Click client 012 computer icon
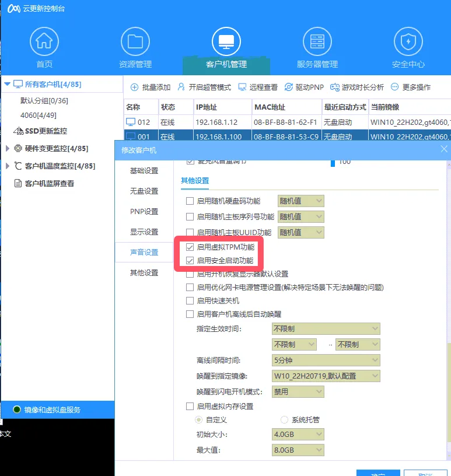 131,122
